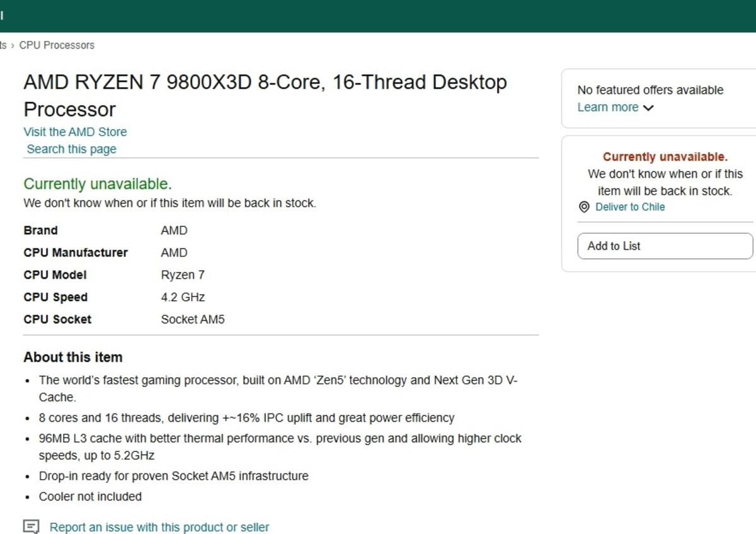Click the CPU Manufacturer label
The image size is (756, 534).
click(76, 253)
